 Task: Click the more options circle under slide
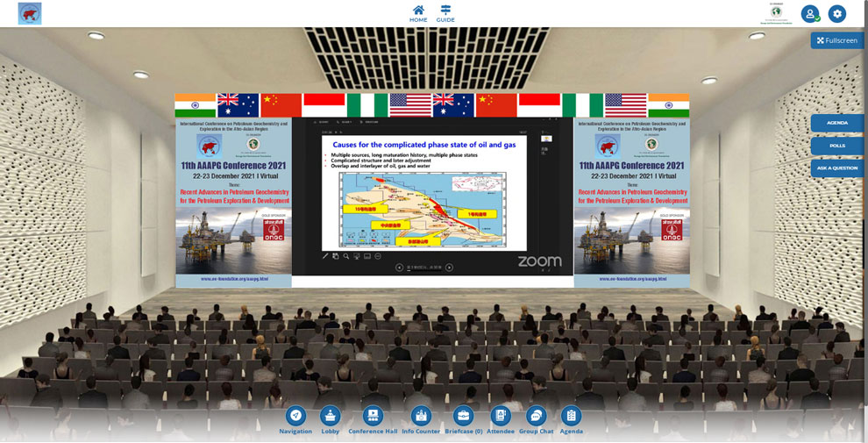378,256
